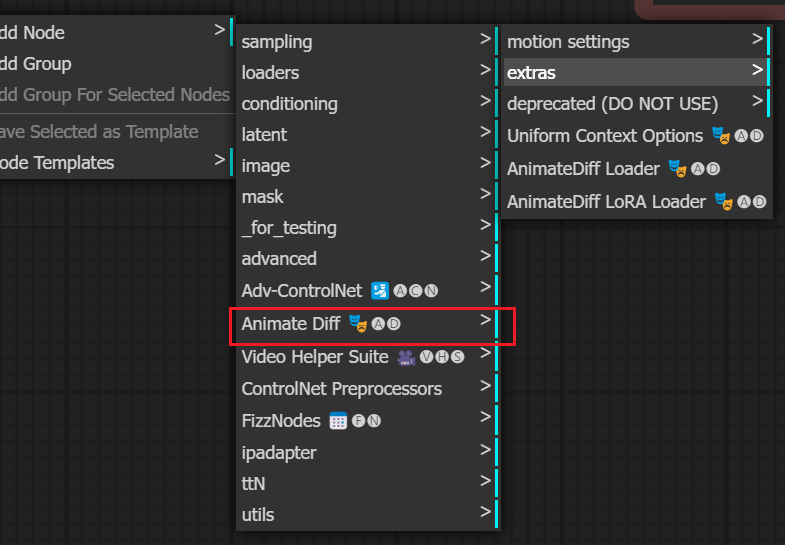
Task: Select deprecated (DO NOT USE) entry
Action: (612, 104)
